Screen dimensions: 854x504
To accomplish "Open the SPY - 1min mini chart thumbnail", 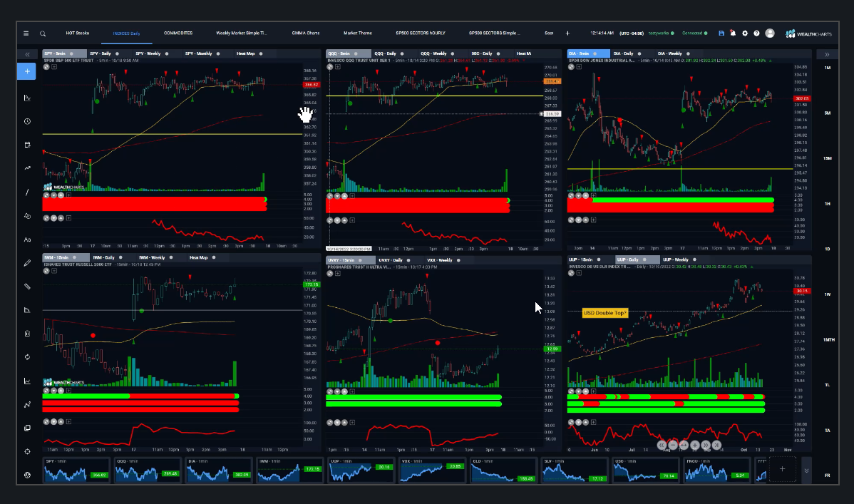I will [76, 470].
